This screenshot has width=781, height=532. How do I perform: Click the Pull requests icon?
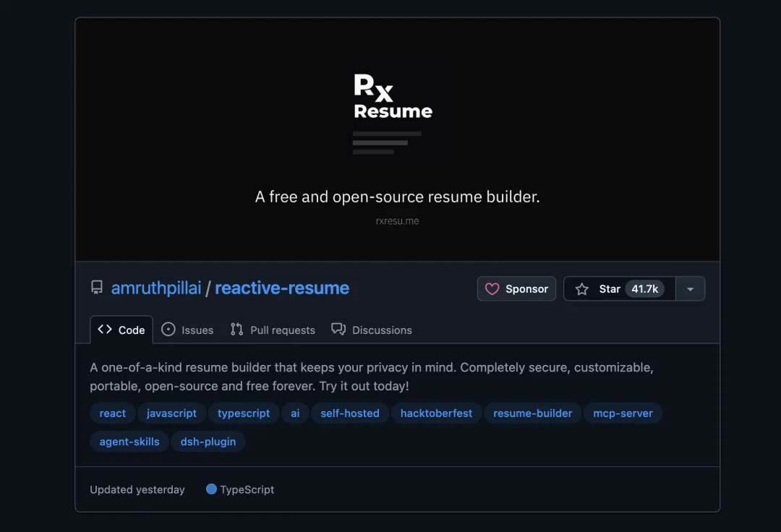(236, 330)
